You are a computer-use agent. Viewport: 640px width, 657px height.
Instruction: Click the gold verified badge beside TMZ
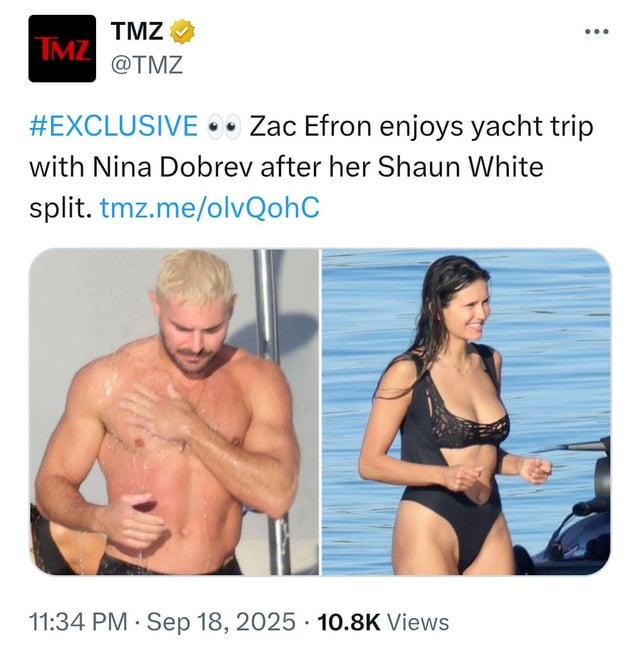click(182, 31)
